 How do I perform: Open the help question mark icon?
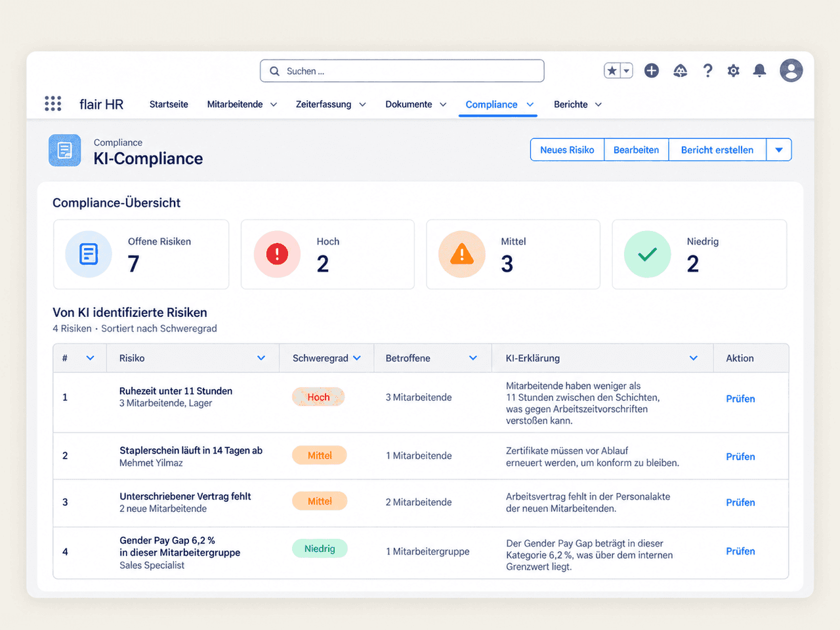[707, 71]
